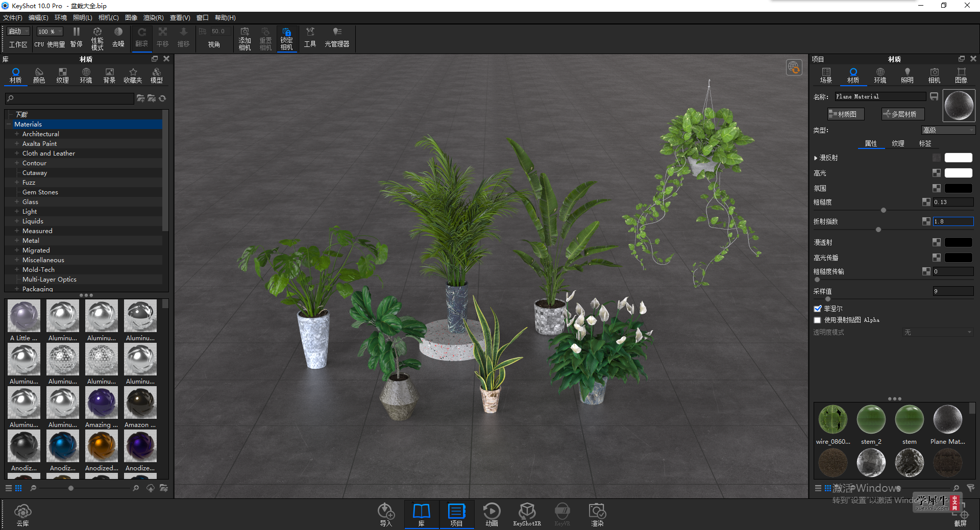Open the 照明(L) menu

pos(82,18)
